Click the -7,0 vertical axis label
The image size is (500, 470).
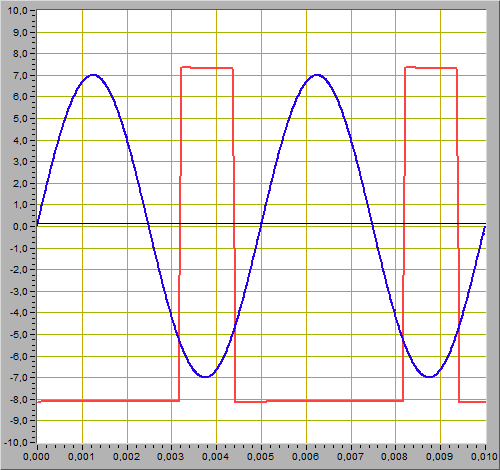coord(18,378)
